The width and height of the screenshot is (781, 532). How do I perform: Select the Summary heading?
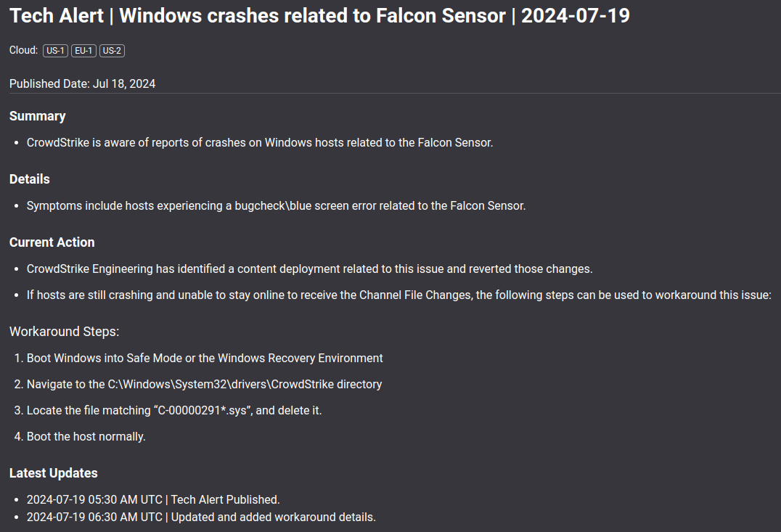pyautogui.click(x=38, y=116)
